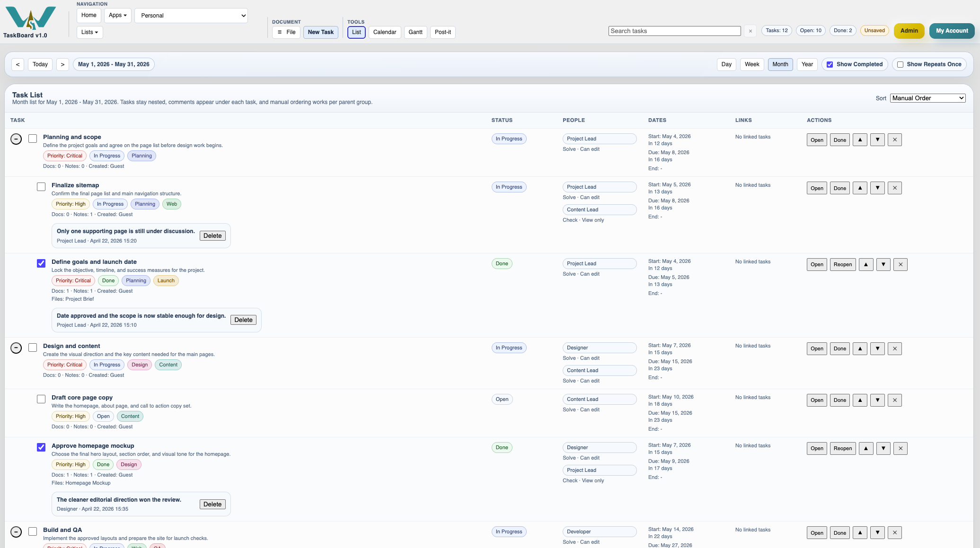Move Draft core page copy down
980x548 pixels.
point(877,400)
